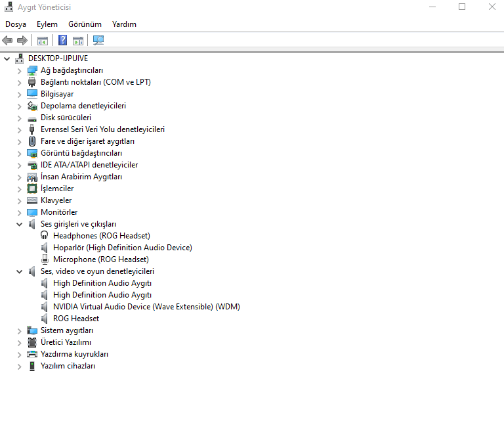Image resolution: width=504 pixels, height=425 pixels.
Task: Click the mouse icon beside Fare ve diğer işaret aygıtları
Action: [x=31, y=141]
